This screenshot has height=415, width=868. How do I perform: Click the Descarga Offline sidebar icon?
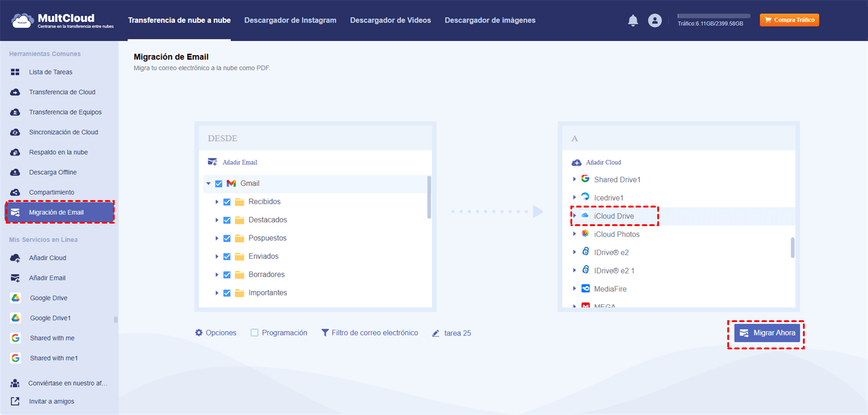click(x=15, y=172)
